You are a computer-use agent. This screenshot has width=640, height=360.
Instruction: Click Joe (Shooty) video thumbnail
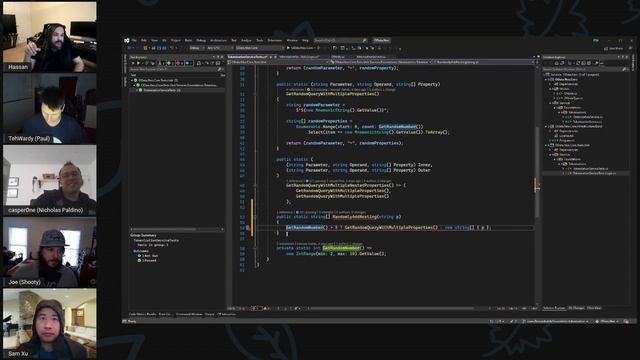50,252
